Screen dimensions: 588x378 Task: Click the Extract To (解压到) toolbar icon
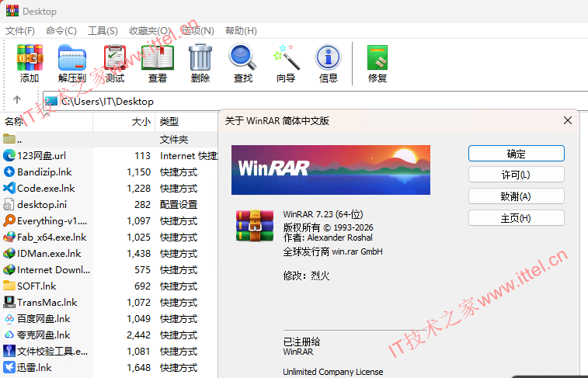click(72, 57)
